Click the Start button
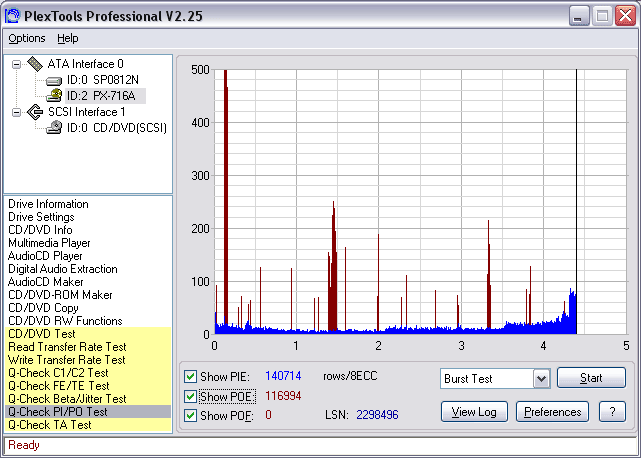The height and width of the screenshot is (458, 641). pos(591,378)
